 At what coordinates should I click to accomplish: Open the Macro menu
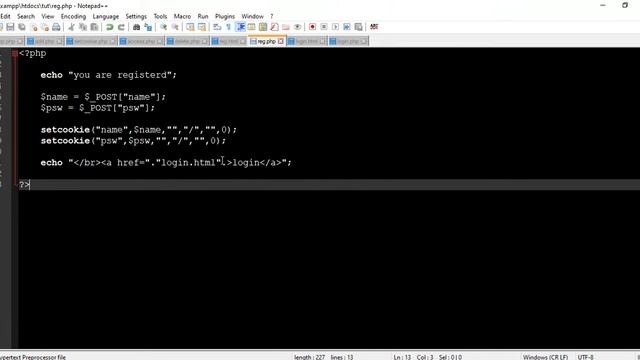[x=182, y=16]
